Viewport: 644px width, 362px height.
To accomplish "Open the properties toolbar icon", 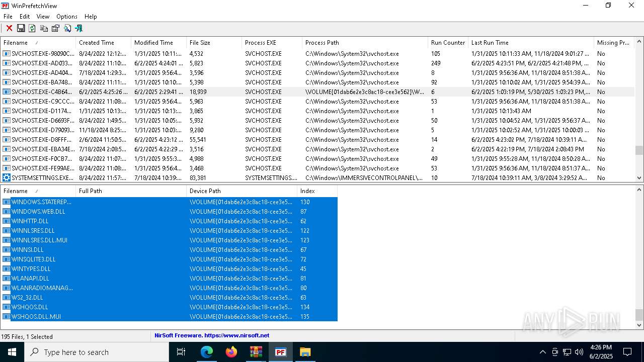I will 55,29.
